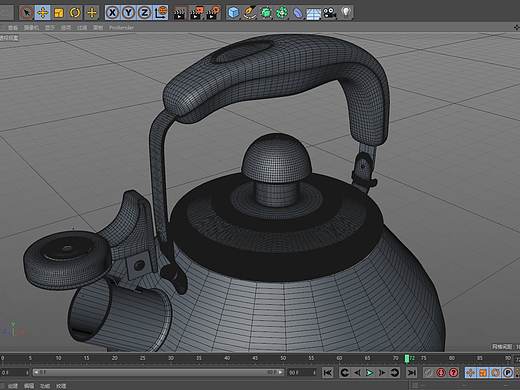Click the grey key selection icon

(x=429, y=372)
